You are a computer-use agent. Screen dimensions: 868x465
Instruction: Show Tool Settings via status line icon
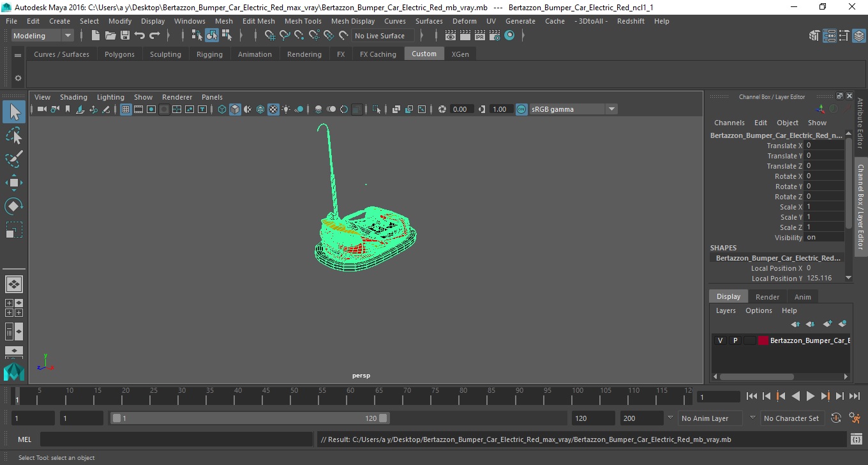tap(844, 36)
